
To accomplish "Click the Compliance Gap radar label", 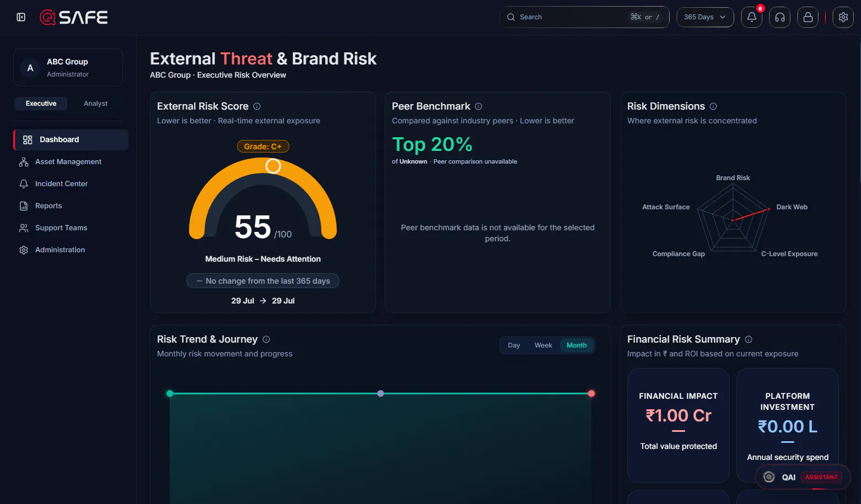I will [679, 254].
